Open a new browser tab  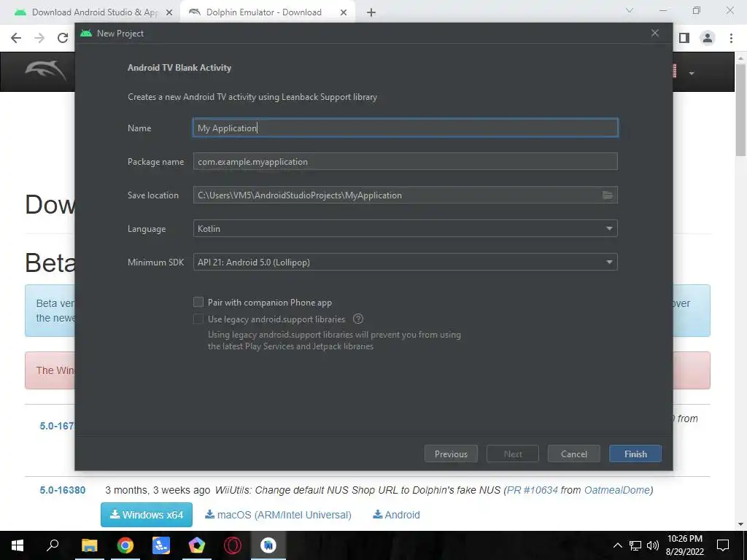[x=371, y=12]
